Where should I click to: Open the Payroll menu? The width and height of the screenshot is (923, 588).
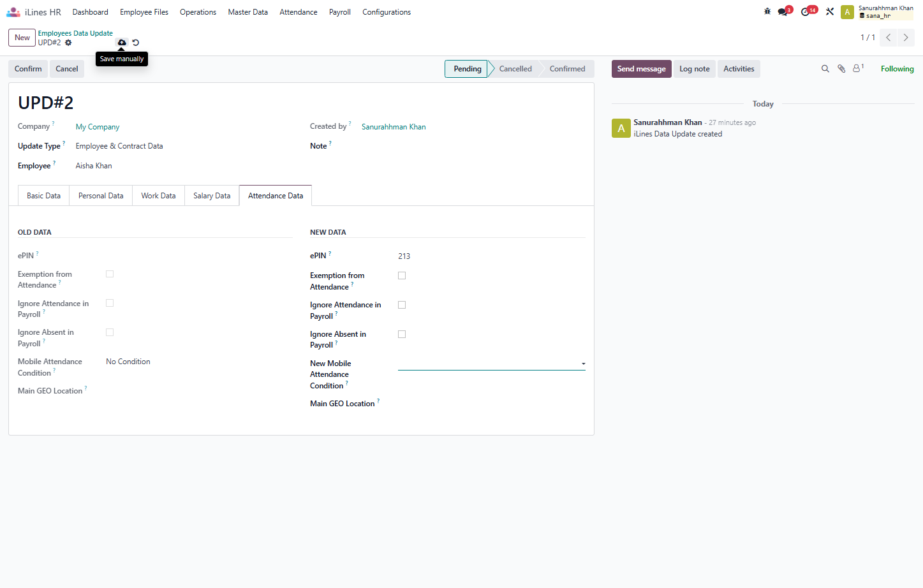pos(340,12)
